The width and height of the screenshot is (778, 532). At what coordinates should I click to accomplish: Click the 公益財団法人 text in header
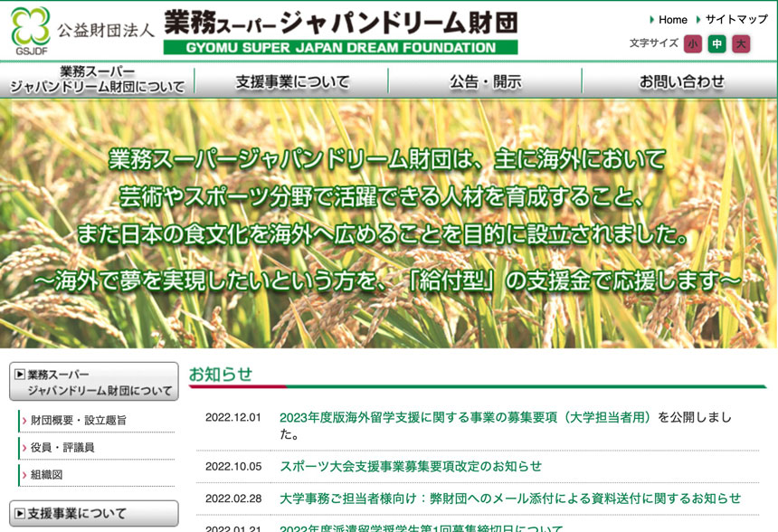pyautogui.click(x=106, y=30)
